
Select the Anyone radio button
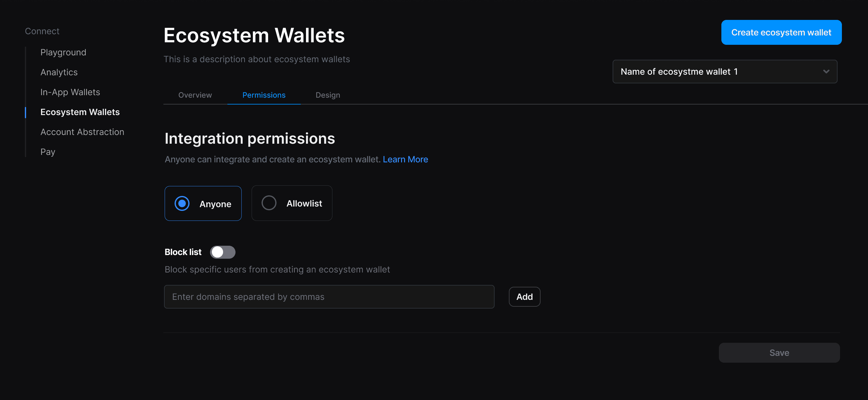182,203
